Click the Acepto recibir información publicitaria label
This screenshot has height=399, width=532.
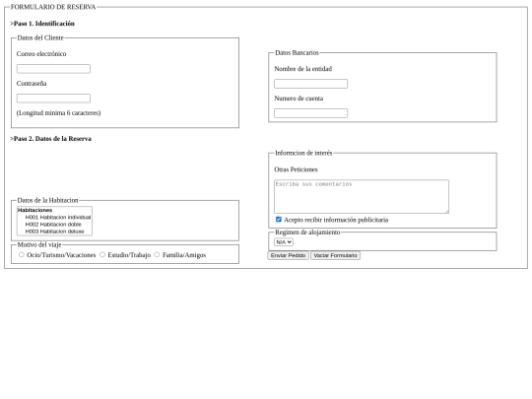click(336, 220)
